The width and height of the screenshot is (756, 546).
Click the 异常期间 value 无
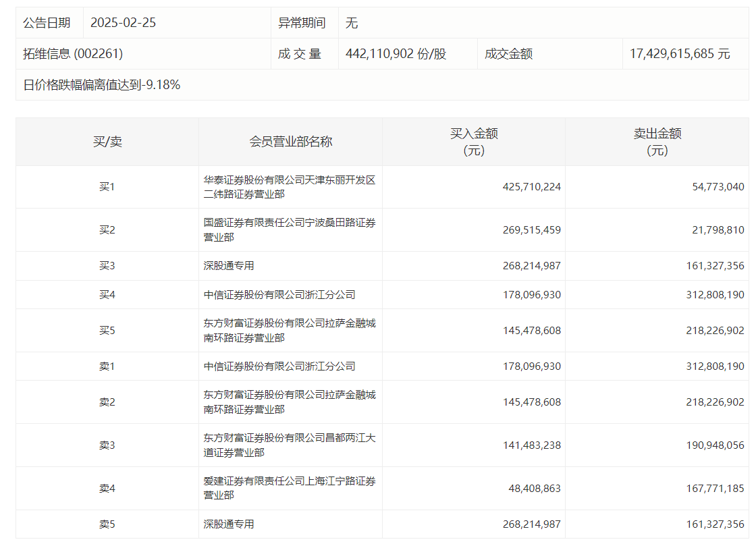352,23
